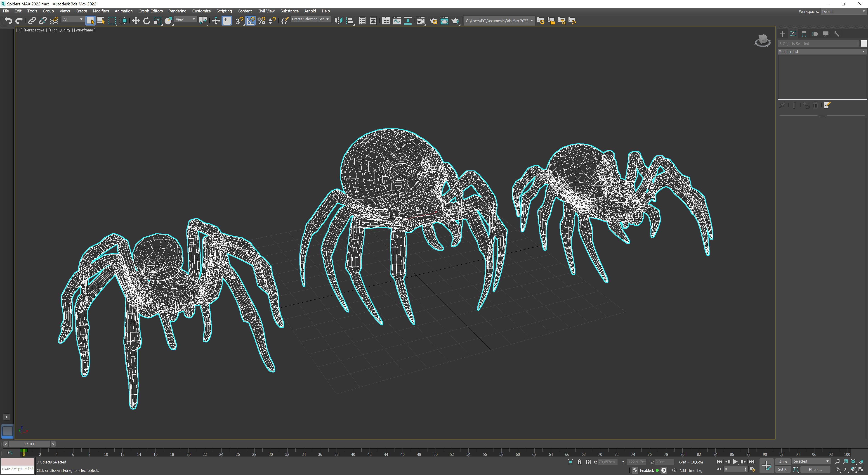This screenshot has width=868, height=475.
Task: Toggle the Ribbon display
Action: coord(386,21)
